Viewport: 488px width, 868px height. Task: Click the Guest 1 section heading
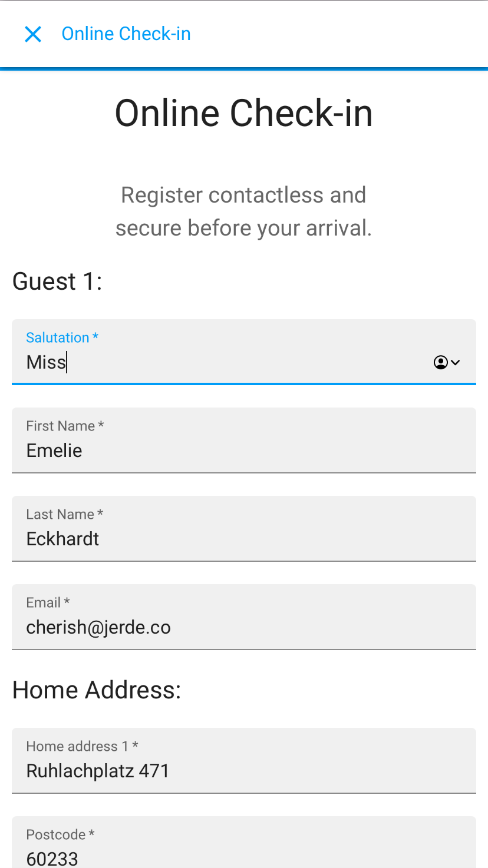[x=57, y=281]
